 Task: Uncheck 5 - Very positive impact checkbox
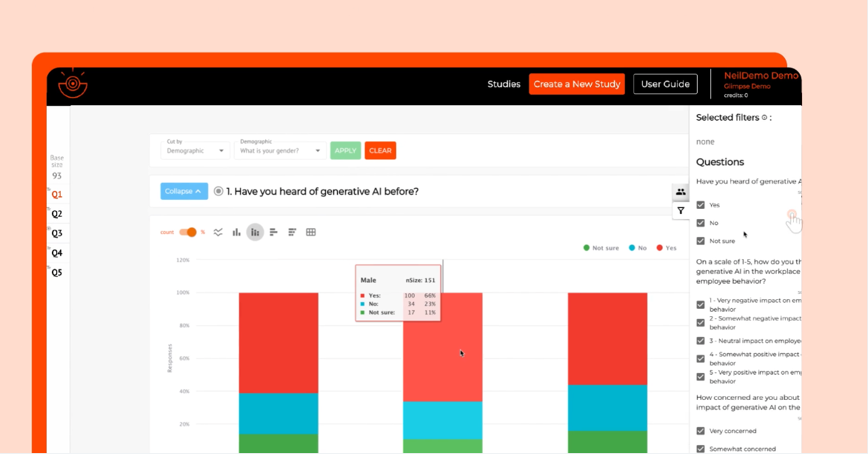(701, 377)
